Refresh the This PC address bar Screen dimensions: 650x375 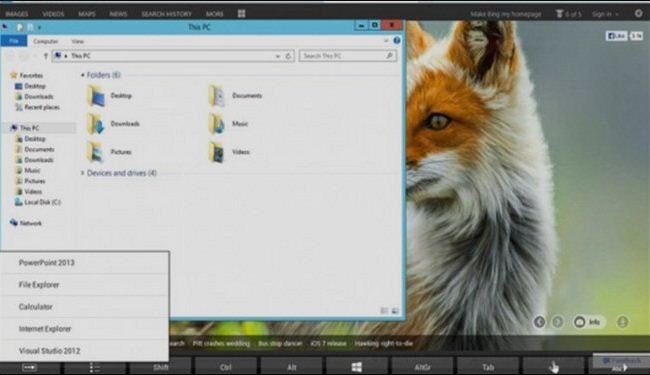point(289,56)
